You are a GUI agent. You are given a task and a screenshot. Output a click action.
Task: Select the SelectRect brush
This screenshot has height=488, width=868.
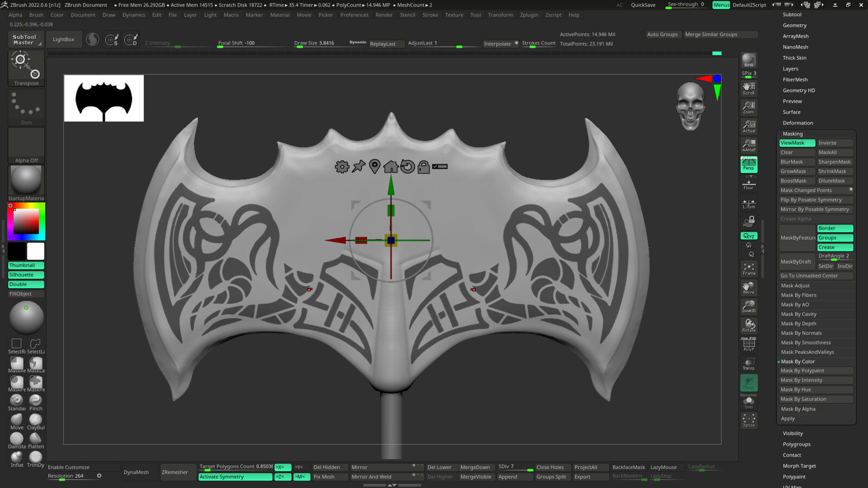[17, 346]
